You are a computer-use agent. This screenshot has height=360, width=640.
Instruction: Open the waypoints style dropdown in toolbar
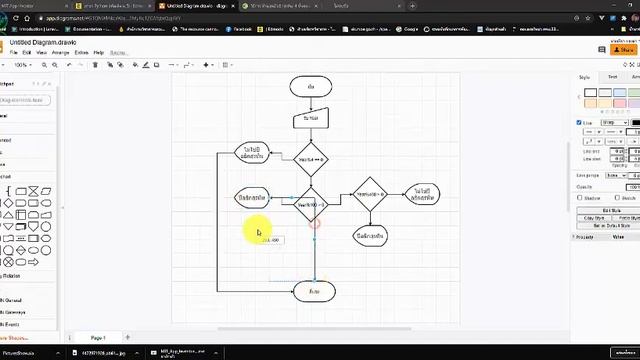point(189,65)
